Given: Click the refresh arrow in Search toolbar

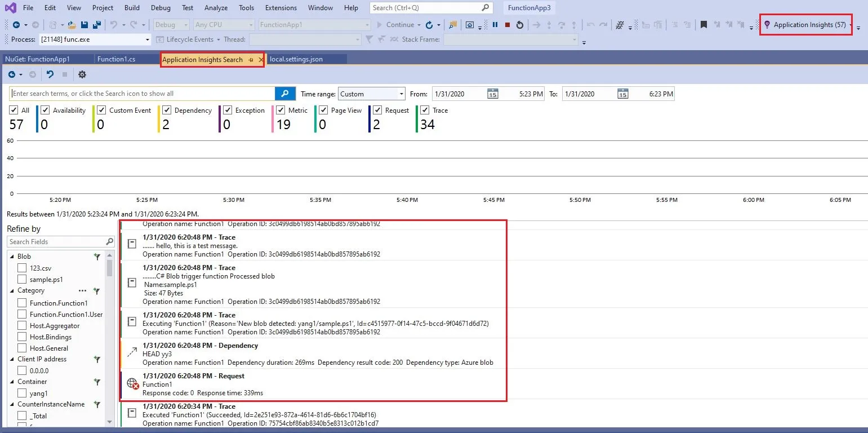Looking at the screenshot, I should [50, 74].
